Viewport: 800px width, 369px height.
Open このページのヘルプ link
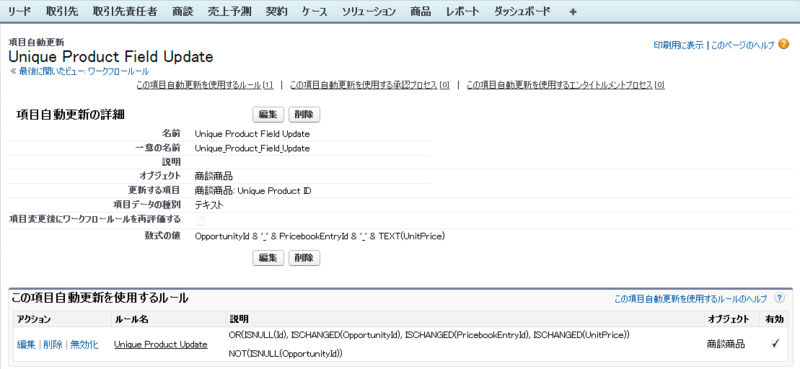tap(742, 45)
